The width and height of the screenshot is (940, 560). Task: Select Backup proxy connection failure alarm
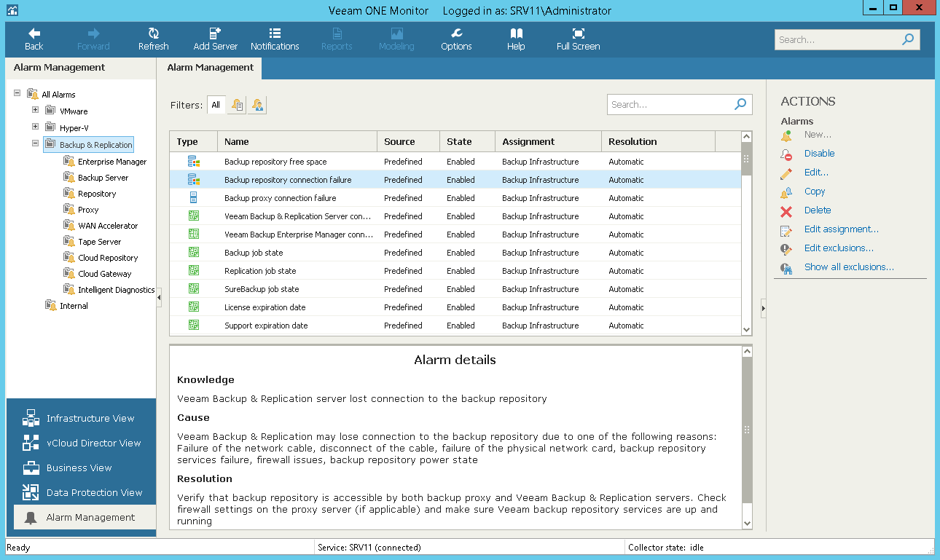[455, 198]
